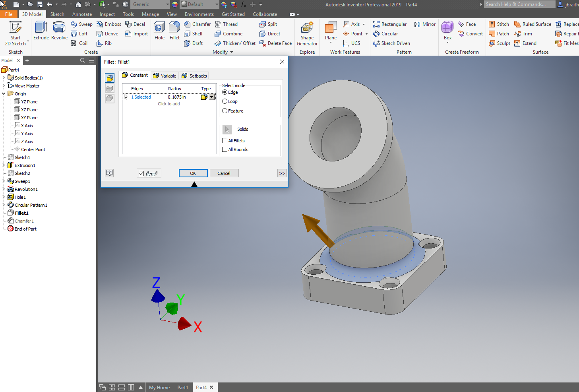
Task: Enable the All Rounds checkbox
Action: (225, 149)
